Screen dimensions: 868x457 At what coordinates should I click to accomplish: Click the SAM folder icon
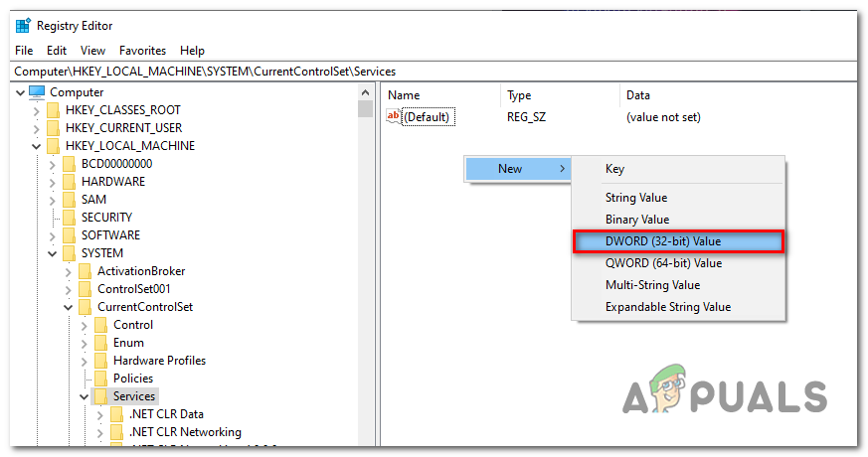[70, 199]
